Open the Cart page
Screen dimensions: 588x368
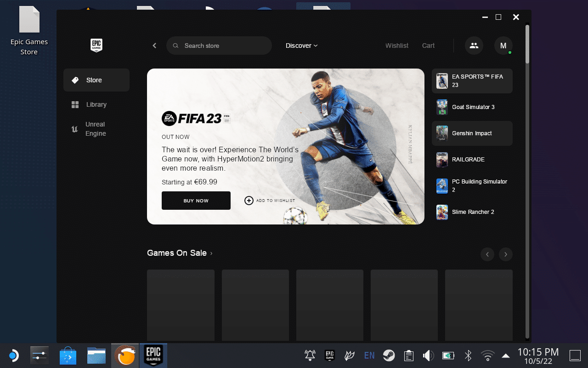point(428,46)
